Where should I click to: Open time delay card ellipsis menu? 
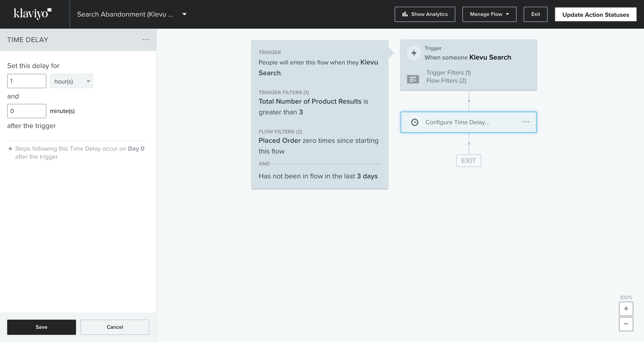[x=526, y=122]
